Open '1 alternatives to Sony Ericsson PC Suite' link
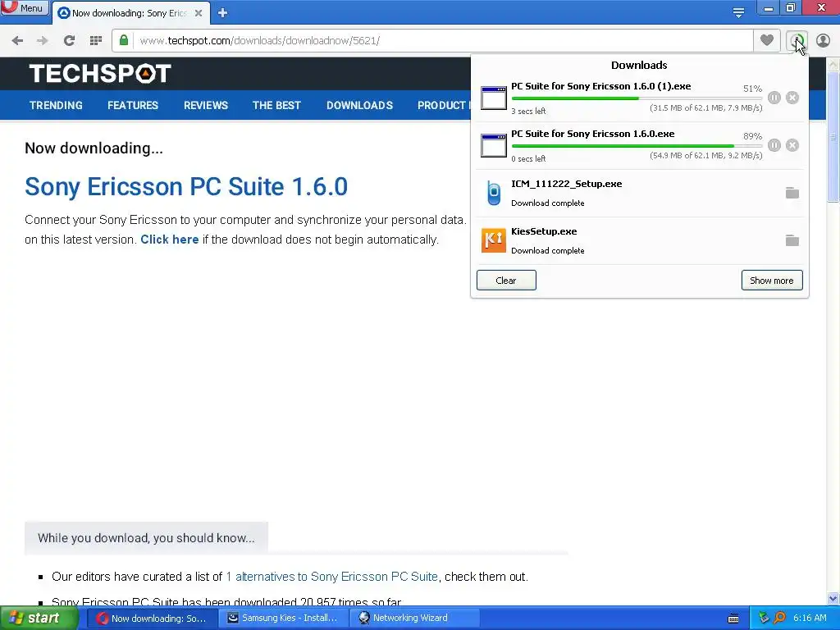 coord(331,577)
